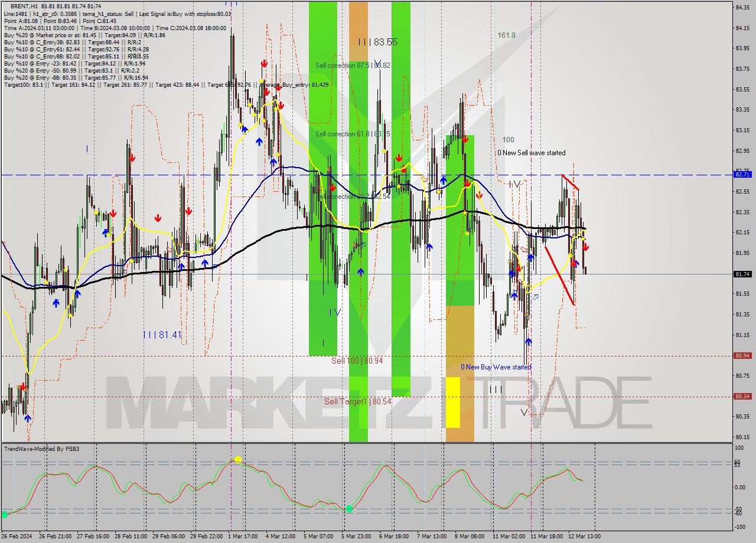Click '0 New Sell wave started' annotation

[531, 153]
